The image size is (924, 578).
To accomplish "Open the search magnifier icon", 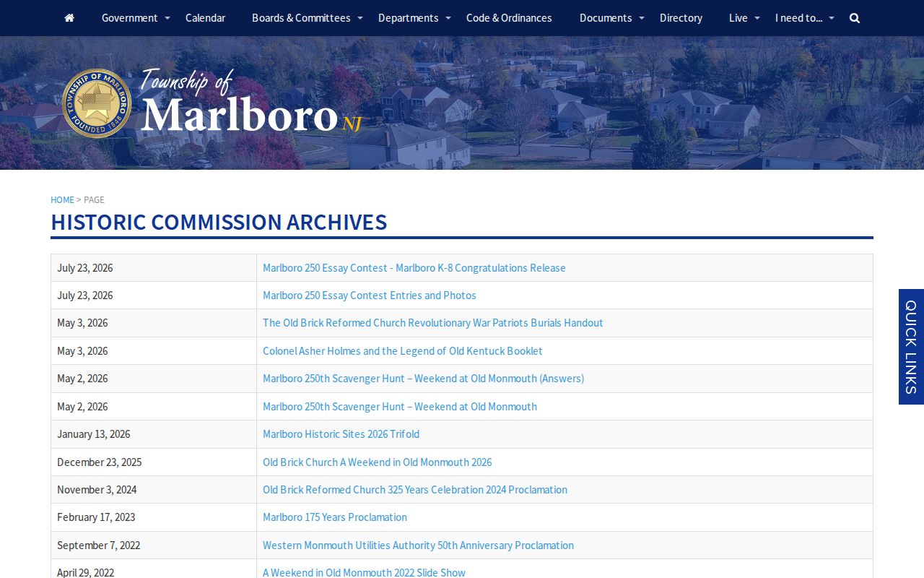I will click(855, 18).
